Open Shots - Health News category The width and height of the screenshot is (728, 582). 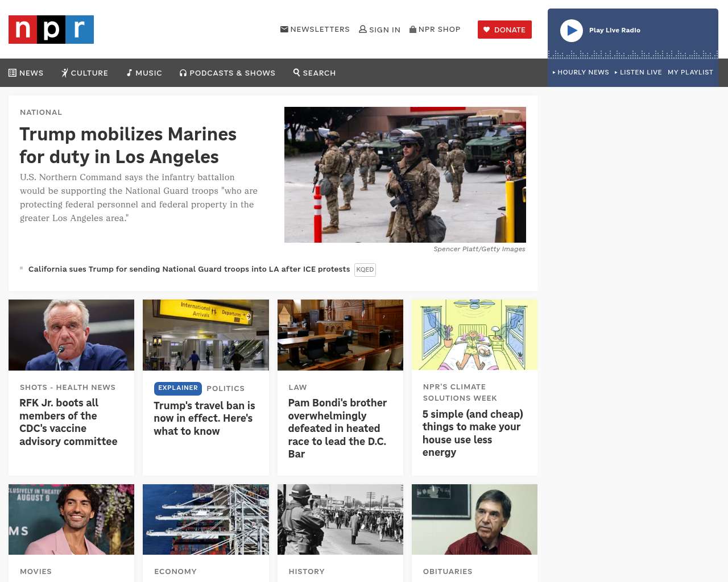[68, 387]
